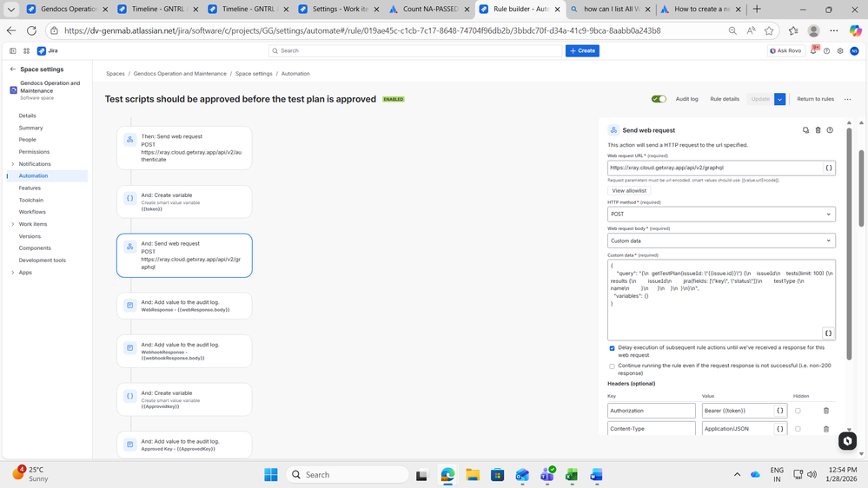868x488 pixels.
Task: Click the Space settings breadcrumb
Action: pyautogui.click(x=254, y=74)
